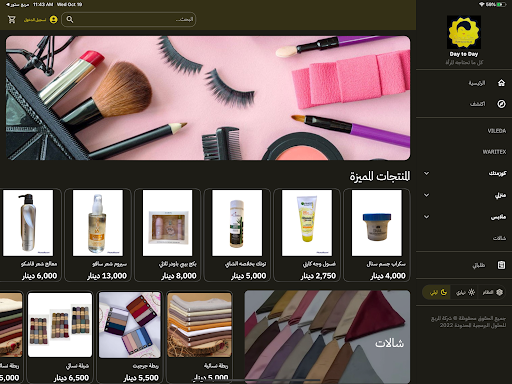This screenshot has width=512, height=384.
Task: Click the Day to Day store logo
Action: coord(464,32)
